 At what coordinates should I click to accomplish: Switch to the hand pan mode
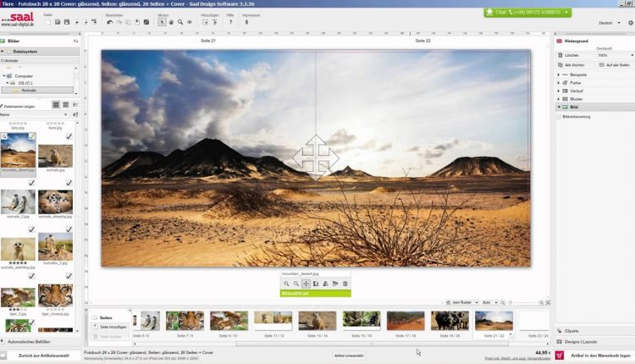[x=171, y=22]
